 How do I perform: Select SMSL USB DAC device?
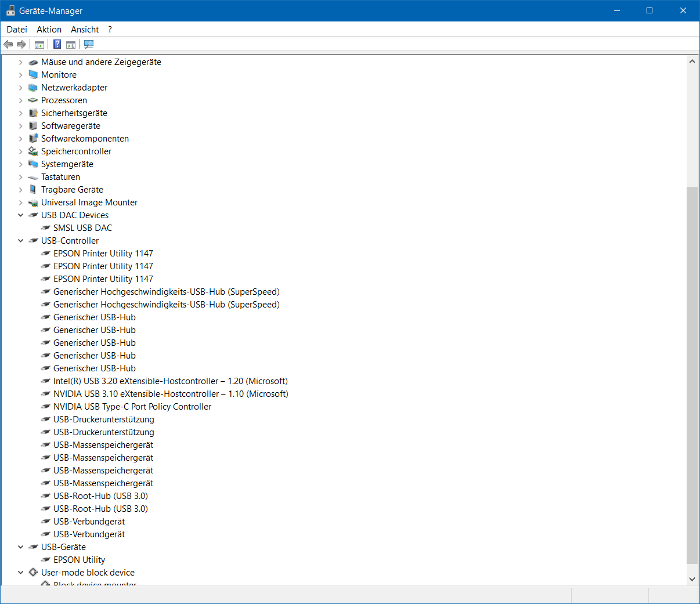[x=82, y=228]
